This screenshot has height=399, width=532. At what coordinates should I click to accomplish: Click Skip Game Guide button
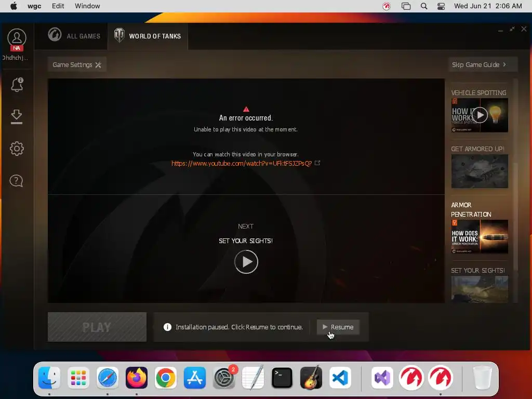[483, 64]
